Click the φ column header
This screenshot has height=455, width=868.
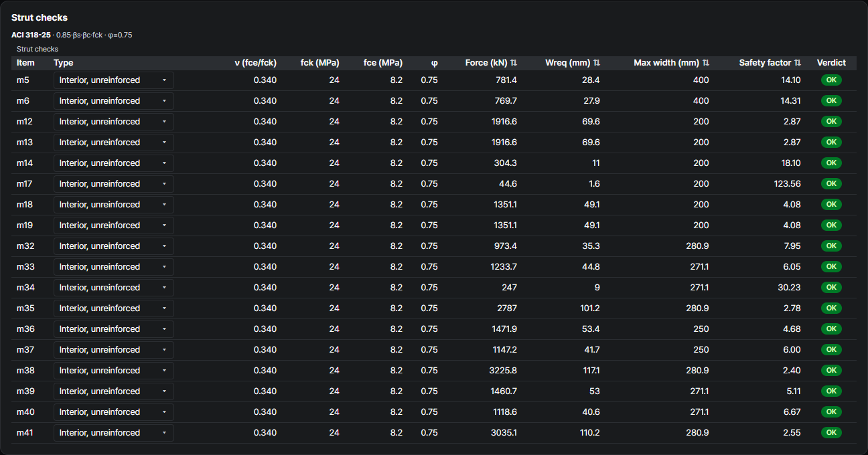(435, 63)
